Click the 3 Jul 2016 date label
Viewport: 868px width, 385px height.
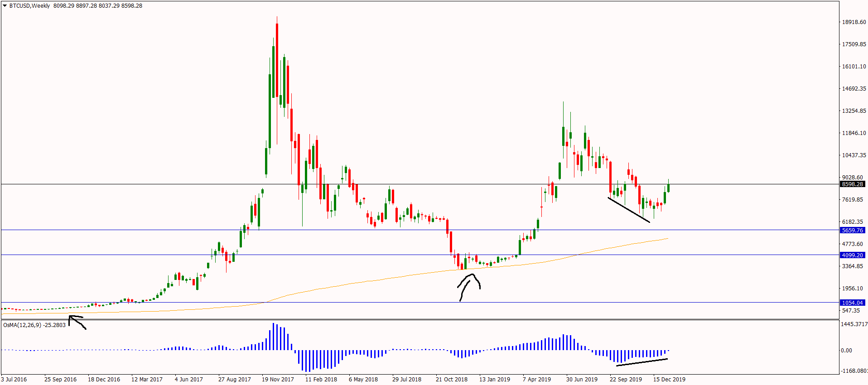click(14, 379)
